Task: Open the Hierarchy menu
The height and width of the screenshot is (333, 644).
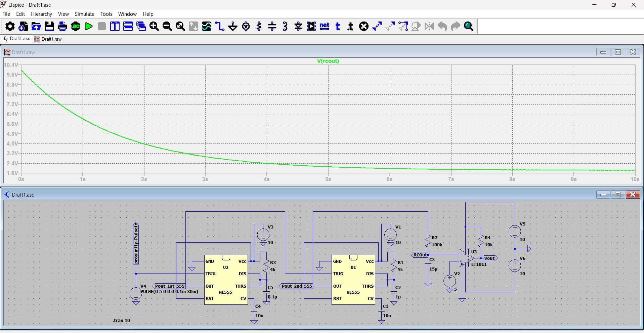Action: point(41,14)
